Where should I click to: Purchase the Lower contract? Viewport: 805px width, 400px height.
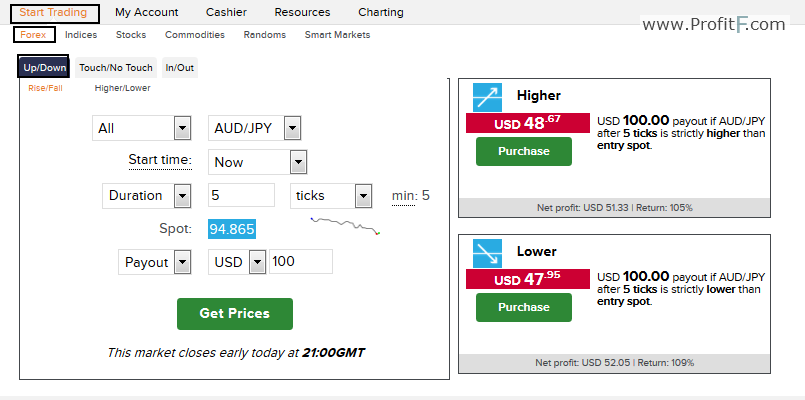[524, 307]
